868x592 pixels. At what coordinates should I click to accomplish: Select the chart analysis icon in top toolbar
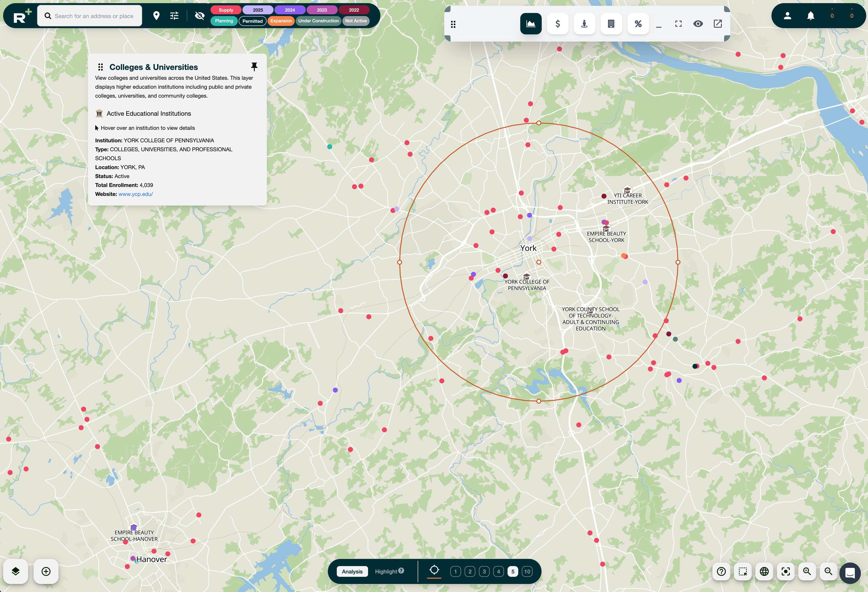coord(531,23)
